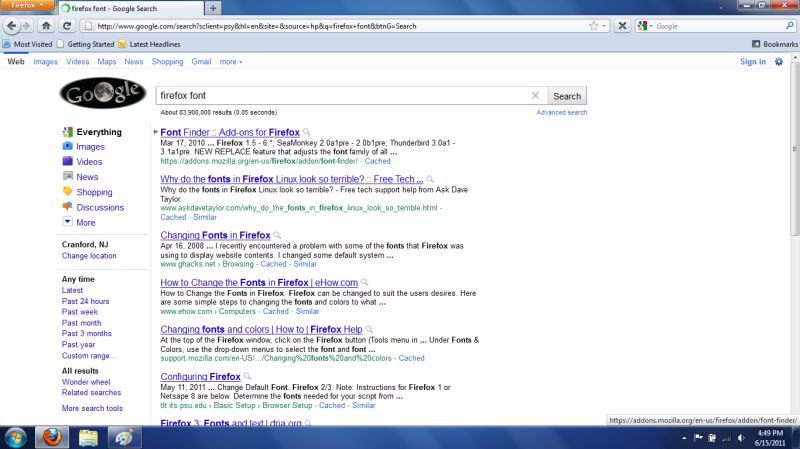Click the Firefox taskbar icon

pos(52,438)
